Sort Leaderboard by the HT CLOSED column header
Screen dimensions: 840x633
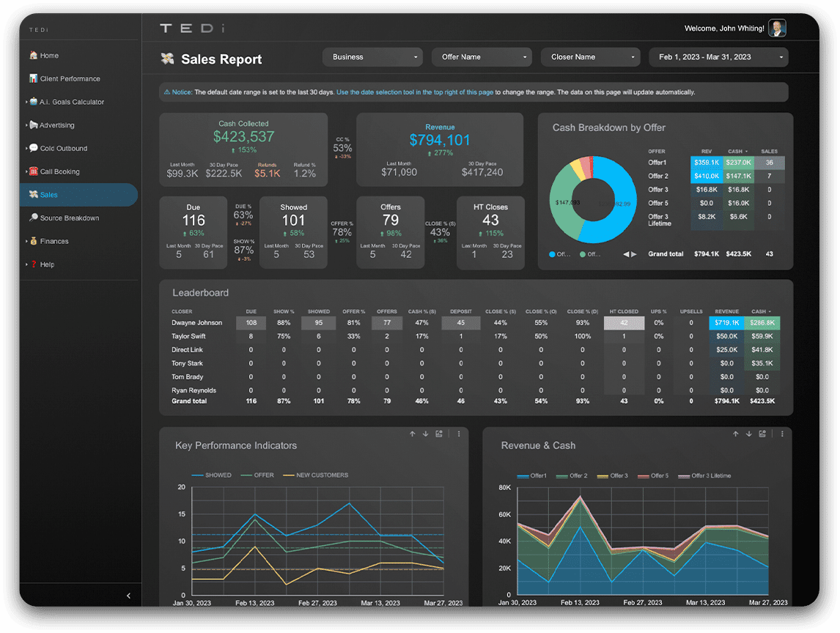pyautogui.click(x=624, y=311)
